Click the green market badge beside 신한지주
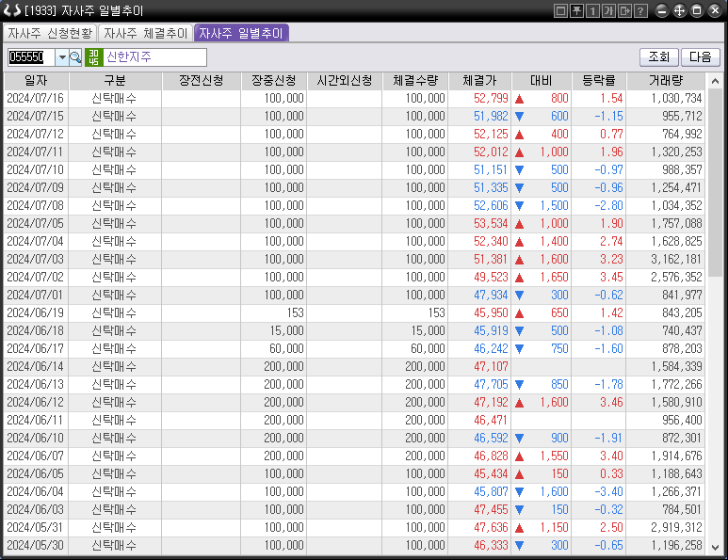The width and height of the screenshot is (728, 560). (x=94, y=57)
